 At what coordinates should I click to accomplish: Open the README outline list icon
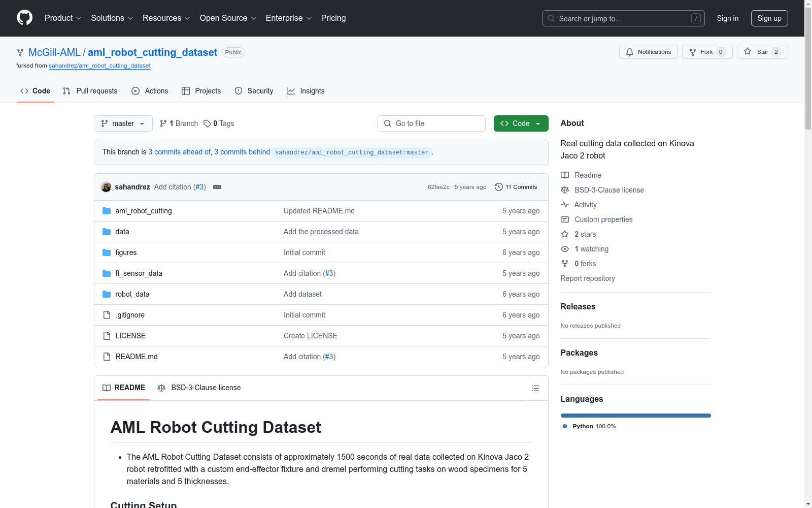pos(535,388)
